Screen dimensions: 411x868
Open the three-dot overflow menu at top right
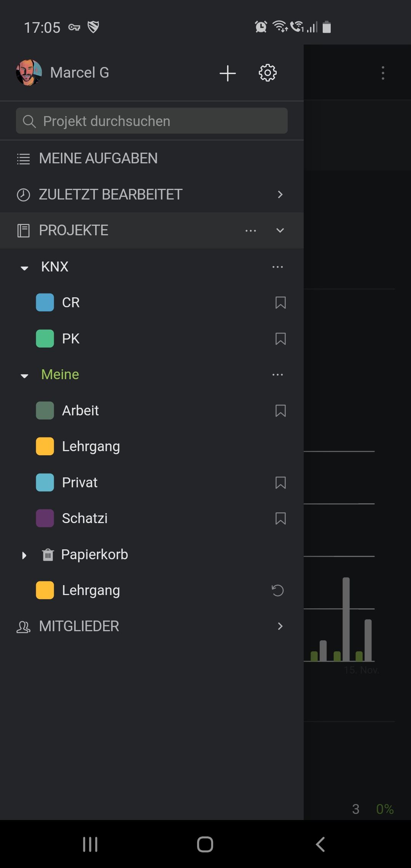coord(383,73)
